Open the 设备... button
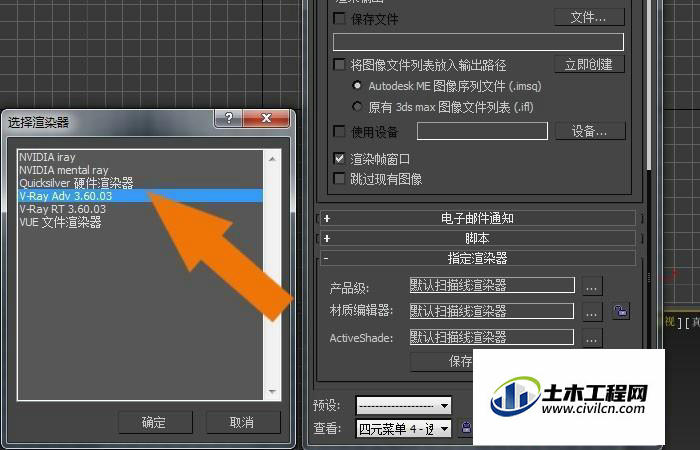700x450 pixels. click(590, 131)
